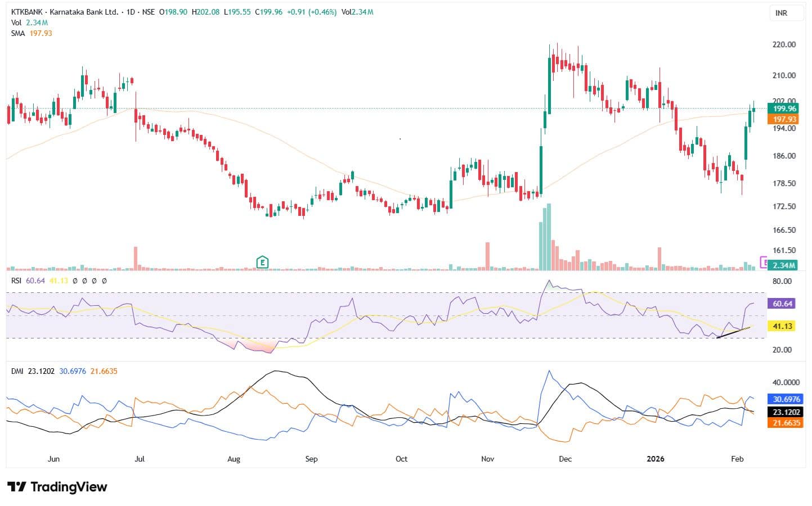Click the yellow 41.13 value in RSI legend
Screen dimensions: 812x506
[x=58, y=280]
